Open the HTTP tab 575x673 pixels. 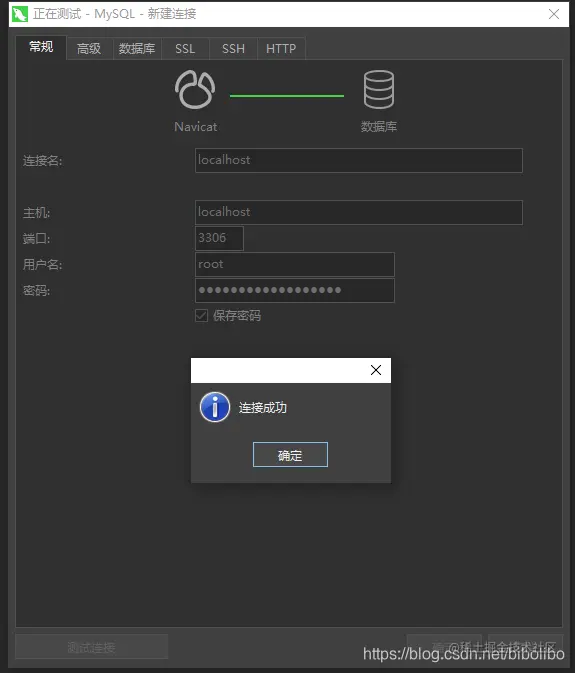point(281,49)
